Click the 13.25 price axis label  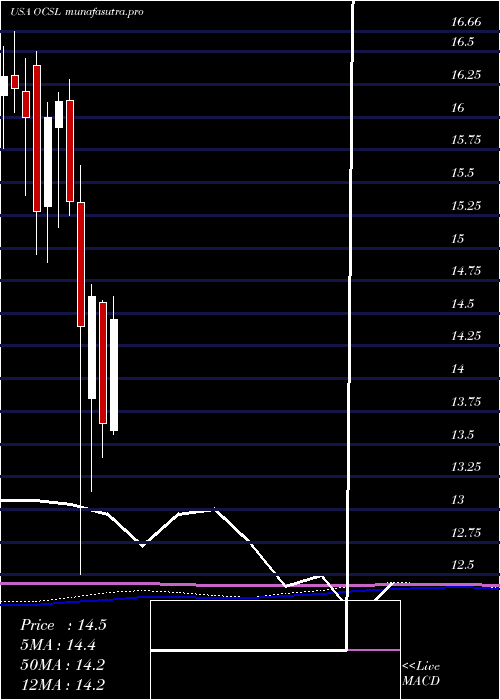click(466, 467)
